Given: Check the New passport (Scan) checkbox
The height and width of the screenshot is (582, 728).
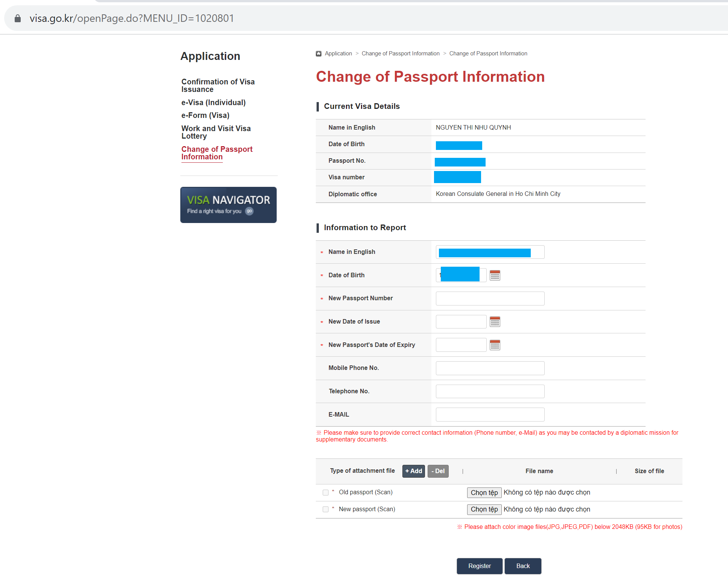Looking at the screenshot, I should (x=326, y=509).
